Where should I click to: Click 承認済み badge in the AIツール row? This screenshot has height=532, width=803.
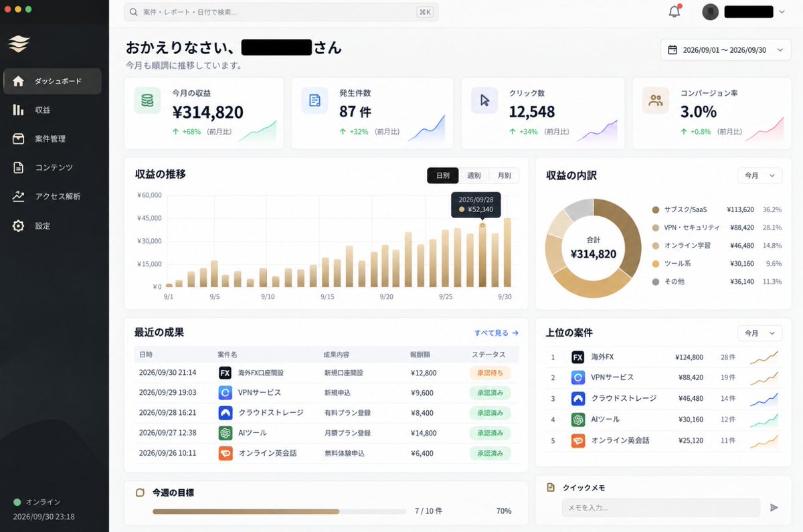(490, 433)
